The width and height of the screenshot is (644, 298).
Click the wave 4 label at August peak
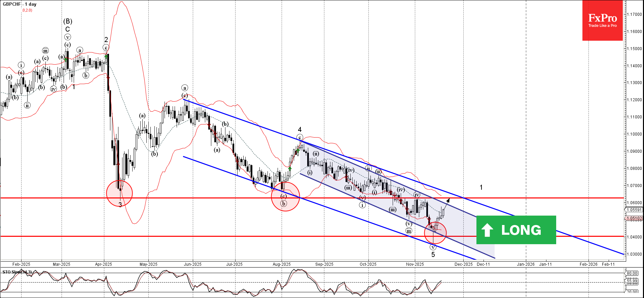tap(299, 129)
